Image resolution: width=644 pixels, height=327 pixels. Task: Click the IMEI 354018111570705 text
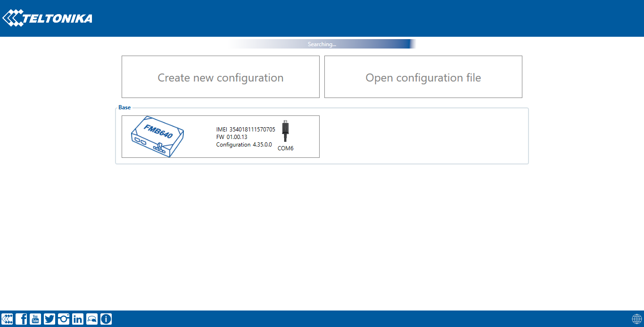(x=246, y=129)
